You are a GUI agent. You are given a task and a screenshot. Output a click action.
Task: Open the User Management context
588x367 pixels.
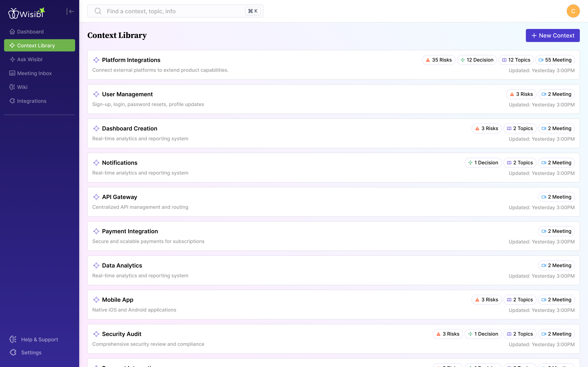tap(127, 94)
